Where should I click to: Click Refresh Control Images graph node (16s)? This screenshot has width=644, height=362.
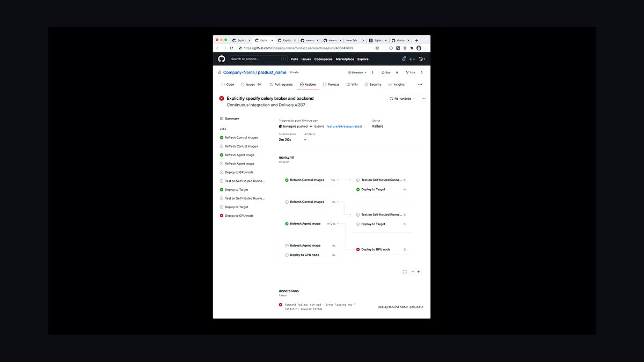click(310, 180)
